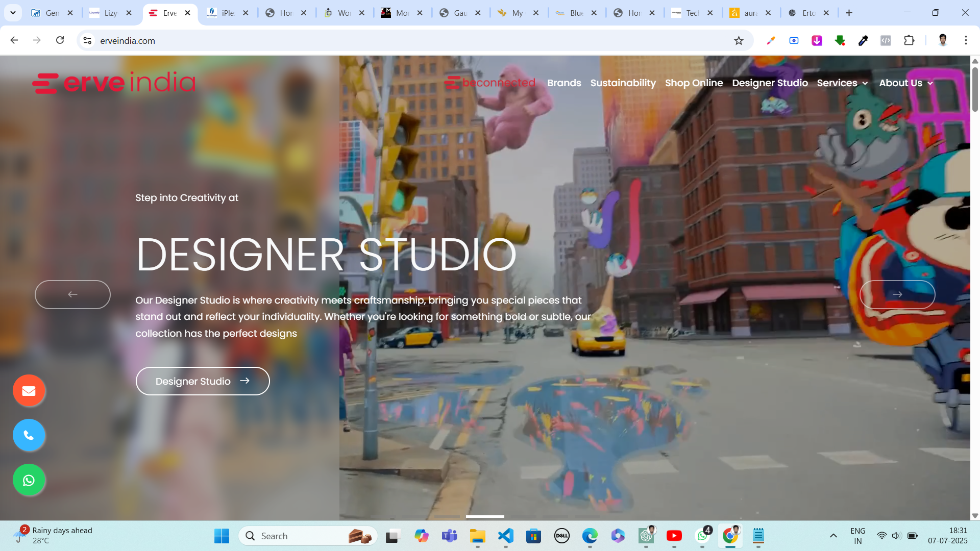
Task: Go to Shop Online in navigation
Action: [x=694, y=83]
